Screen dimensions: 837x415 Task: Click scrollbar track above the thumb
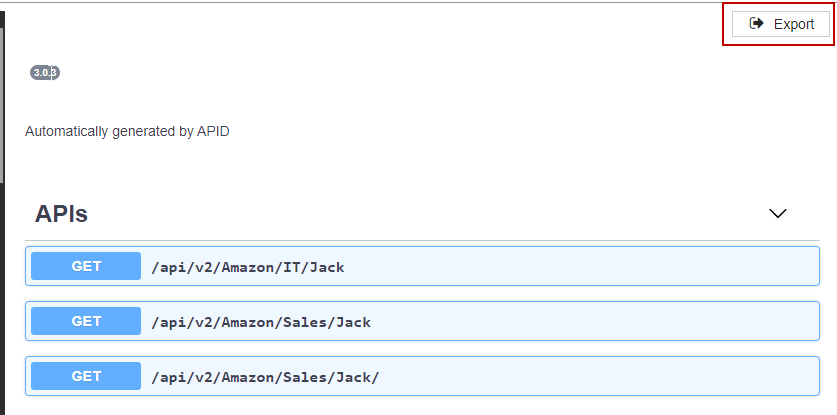2,12
